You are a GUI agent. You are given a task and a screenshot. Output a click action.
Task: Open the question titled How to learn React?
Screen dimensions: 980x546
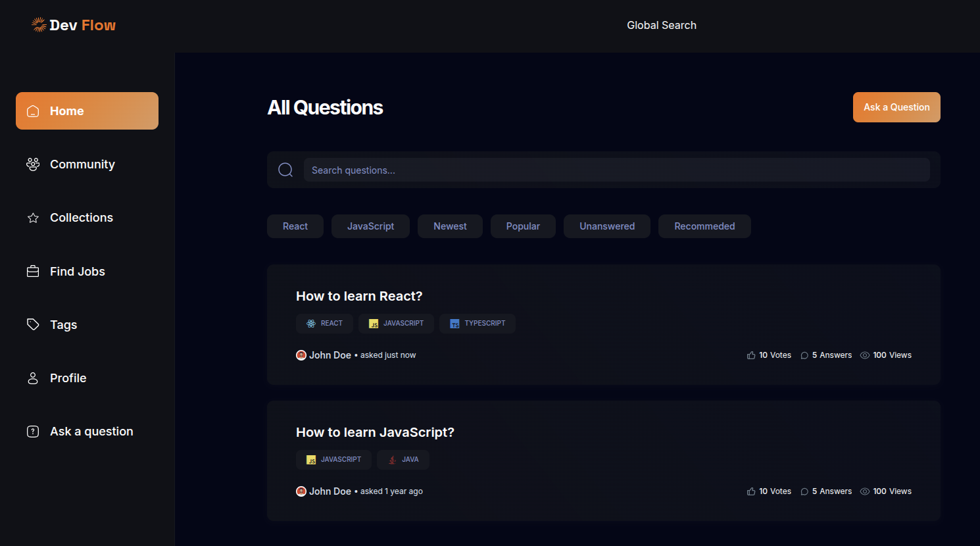coord(359,295)
